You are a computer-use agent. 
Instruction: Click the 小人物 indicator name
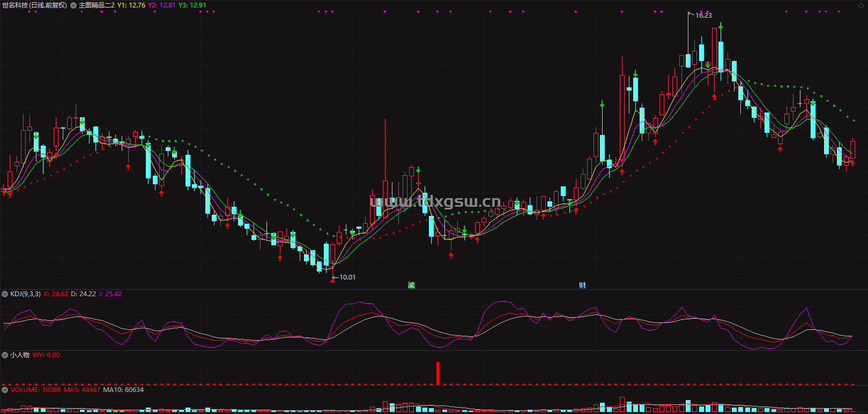(x=20, y=355)
